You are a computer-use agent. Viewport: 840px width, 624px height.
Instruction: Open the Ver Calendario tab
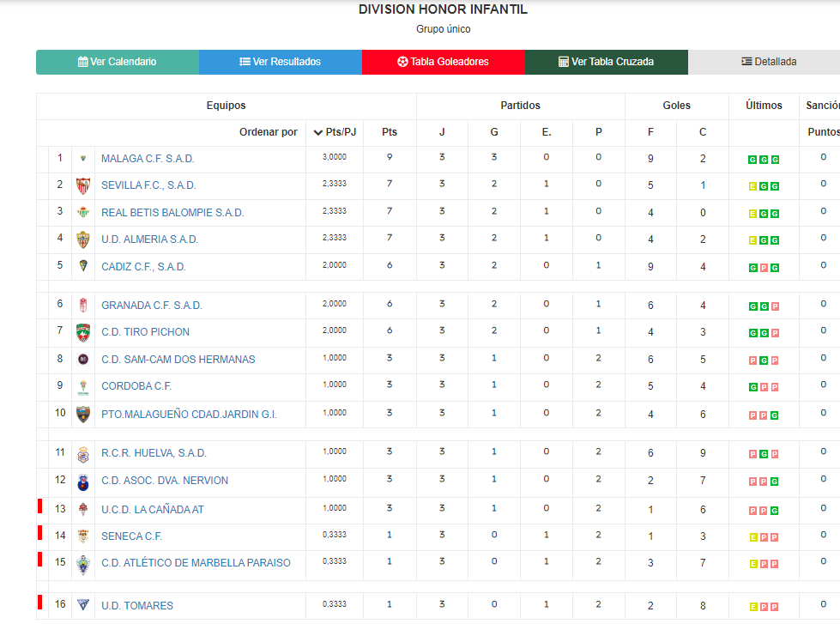[x=118, y=62]
